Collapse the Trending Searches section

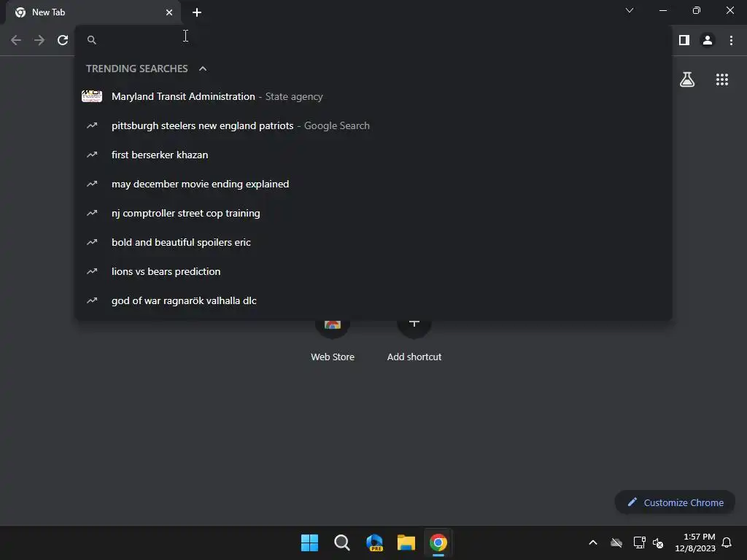click(203, 69)
